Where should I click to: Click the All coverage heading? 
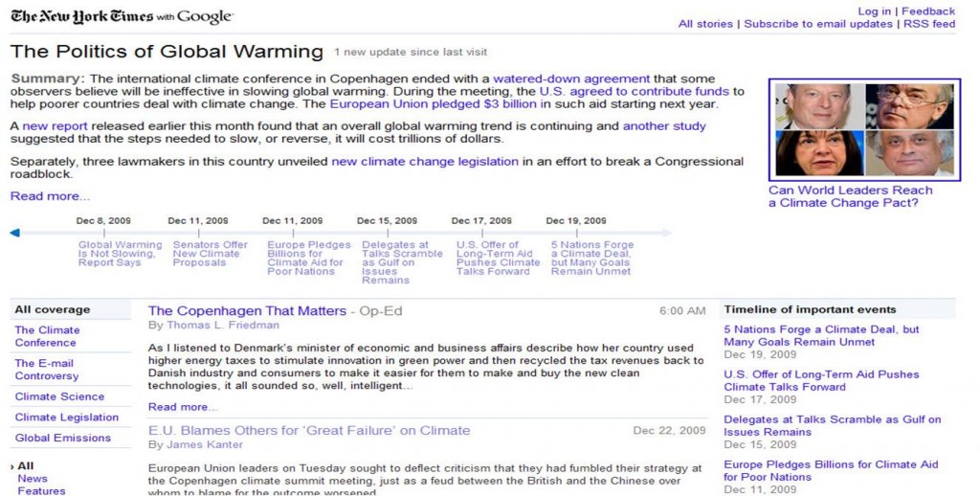click(x=53, y=309)
